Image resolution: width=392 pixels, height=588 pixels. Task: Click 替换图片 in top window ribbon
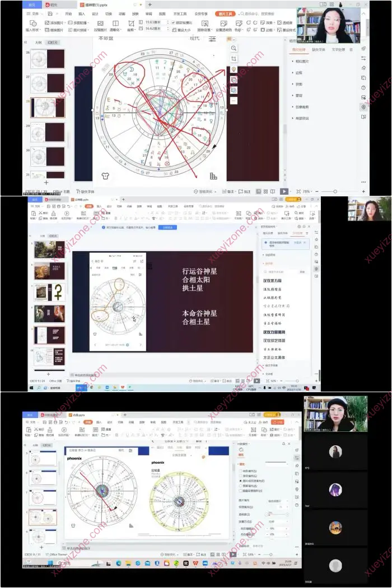(x=55, y=30)
